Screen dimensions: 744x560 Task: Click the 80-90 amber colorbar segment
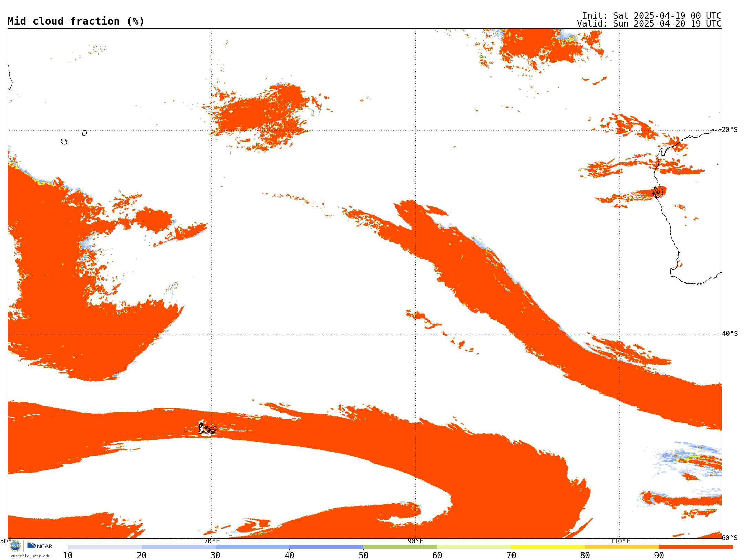(622, 547)
